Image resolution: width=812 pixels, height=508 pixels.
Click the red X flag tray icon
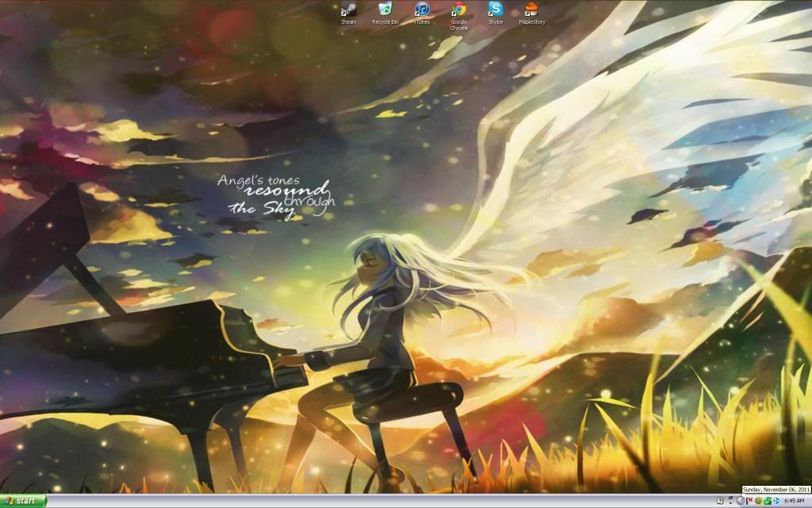tap(749, 501)
